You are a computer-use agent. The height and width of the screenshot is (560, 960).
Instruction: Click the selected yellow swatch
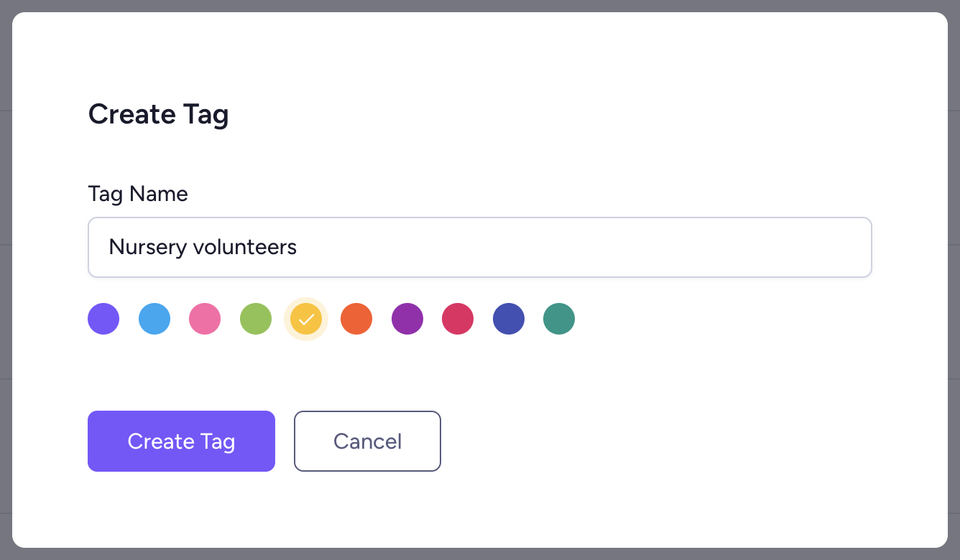(306, 319)
